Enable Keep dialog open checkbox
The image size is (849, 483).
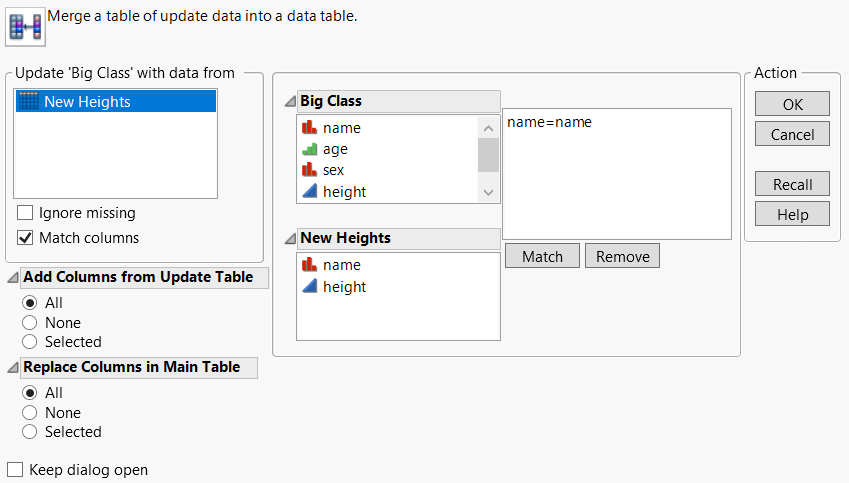(15, 470)
